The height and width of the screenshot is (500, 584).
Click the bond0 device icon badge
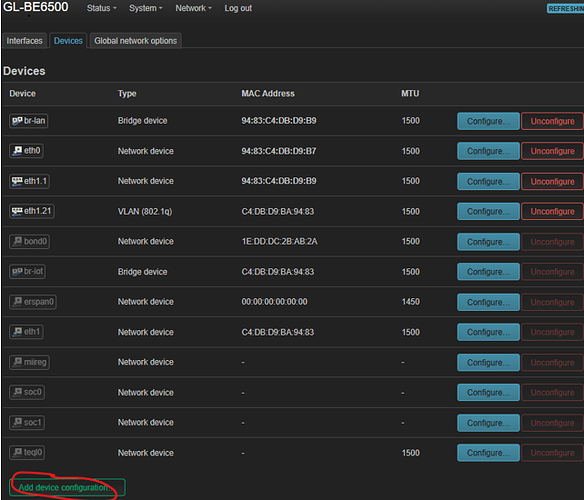click(29, 241)
